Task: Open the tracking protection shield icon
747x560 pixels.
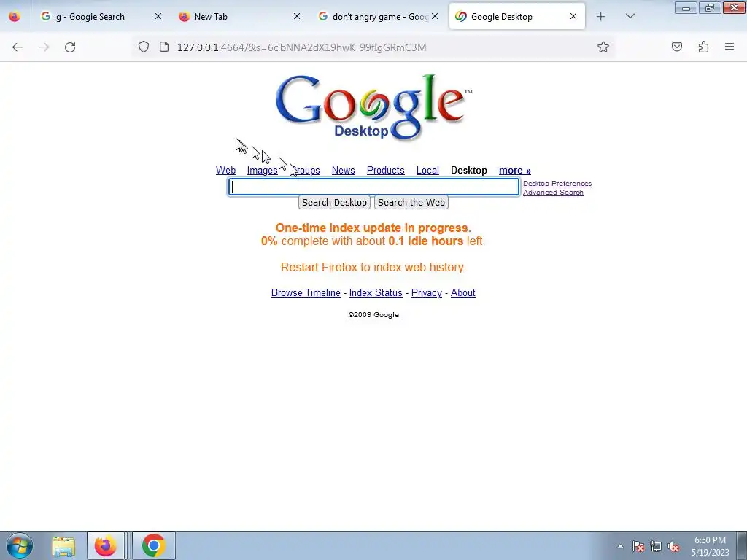Action: pos(144,47)
